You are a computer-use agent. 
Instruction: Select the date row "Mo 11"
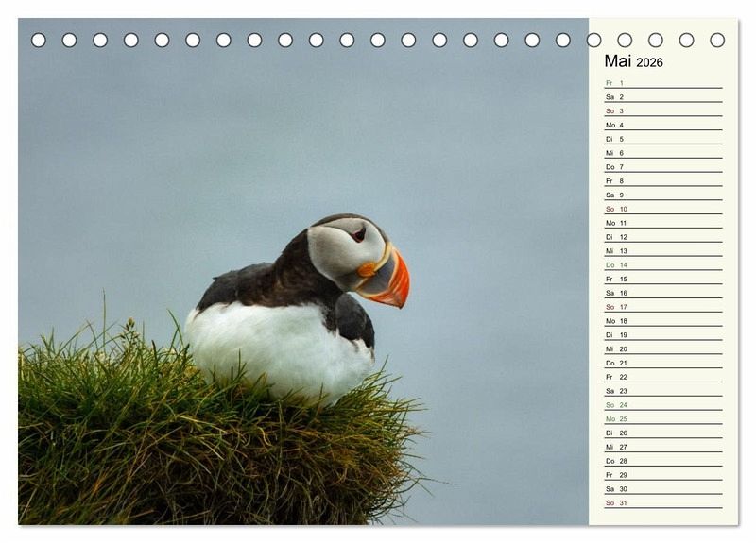[663, 223]
